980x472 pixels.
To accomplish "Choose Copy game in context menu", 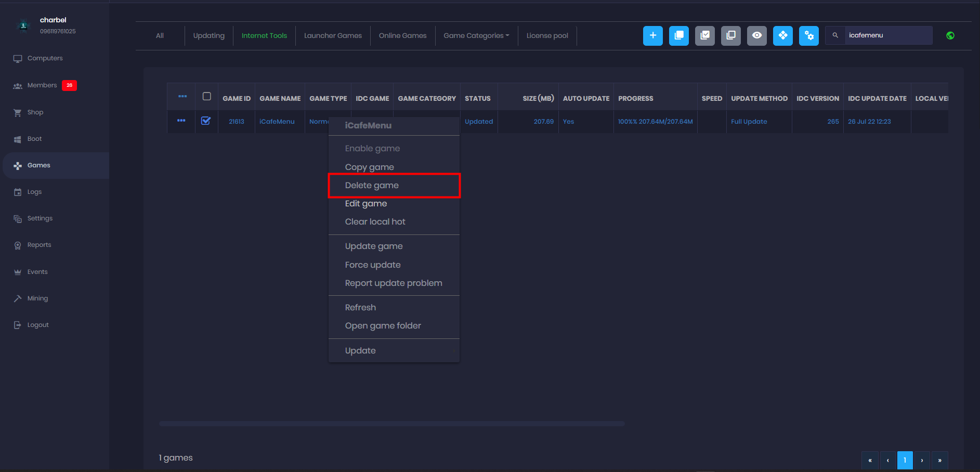I will point(394,167).
